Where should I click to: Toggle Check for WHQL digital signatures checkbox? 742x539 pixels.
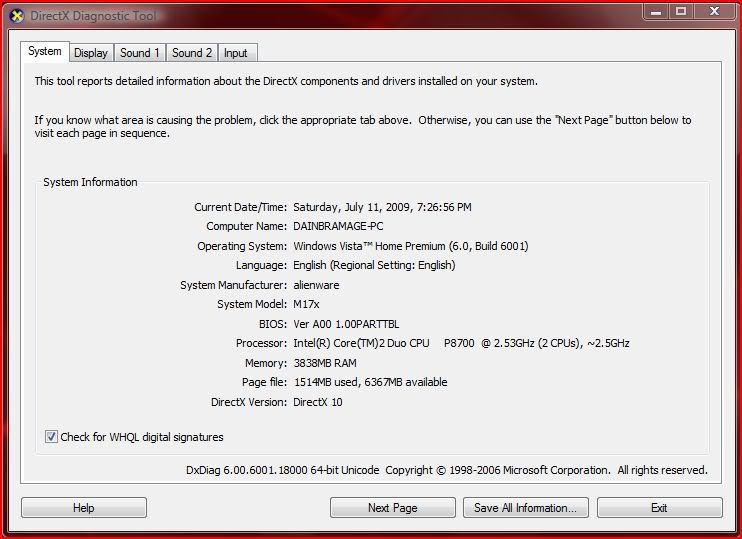(x=51, y=436)
